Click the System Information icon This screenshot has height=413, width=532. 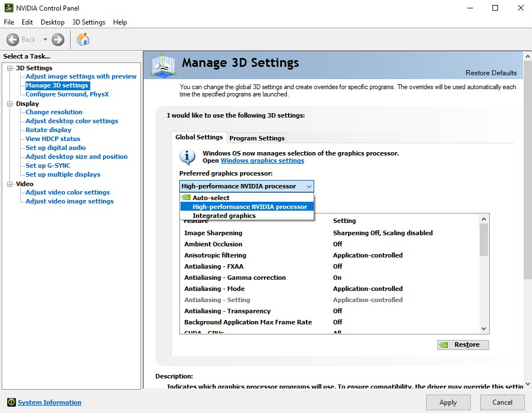[x=11, y=402]
